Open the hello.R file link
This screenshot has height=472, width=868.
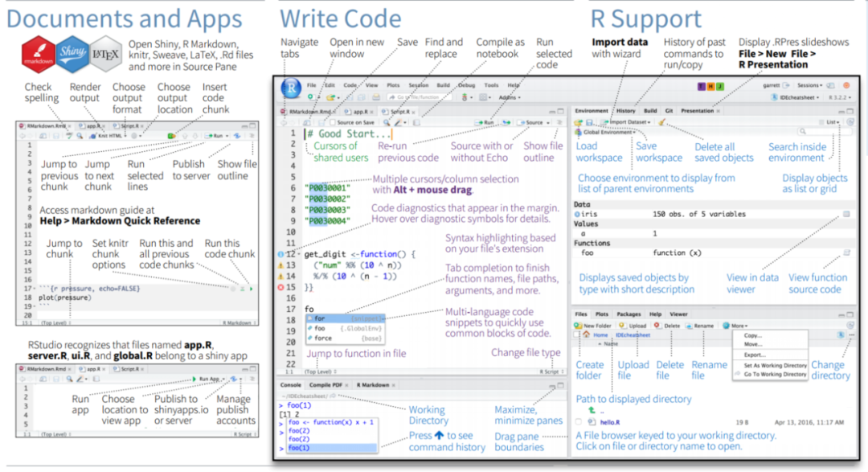click(x=610, y=422)
